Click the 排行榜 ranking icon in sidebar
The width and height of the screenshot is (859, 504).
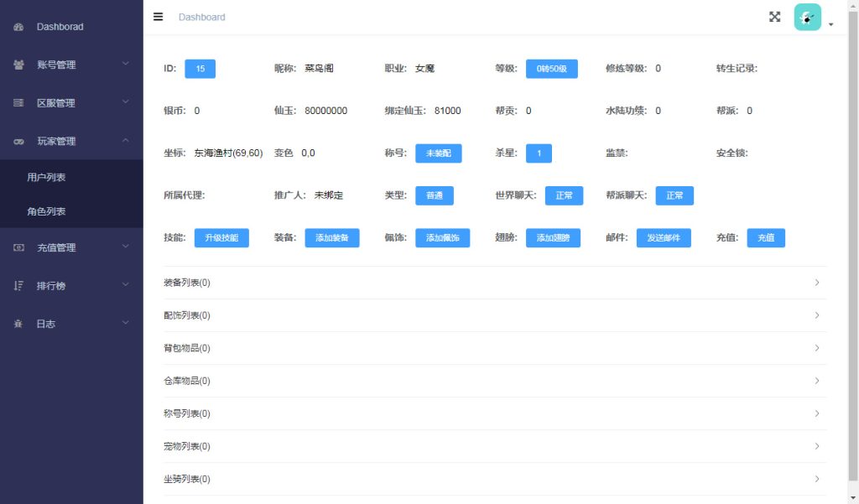coord(18,285)
